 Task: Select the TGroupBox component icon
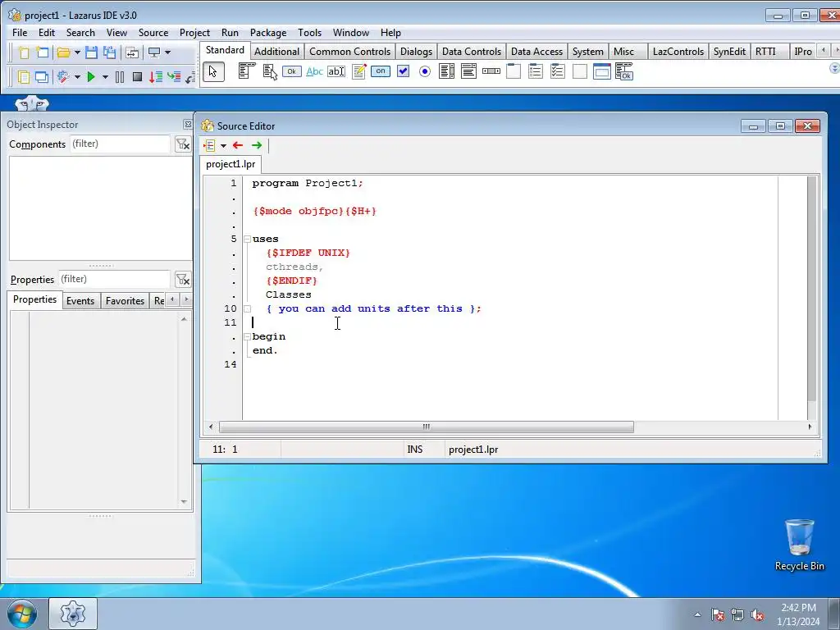point(514,71)
